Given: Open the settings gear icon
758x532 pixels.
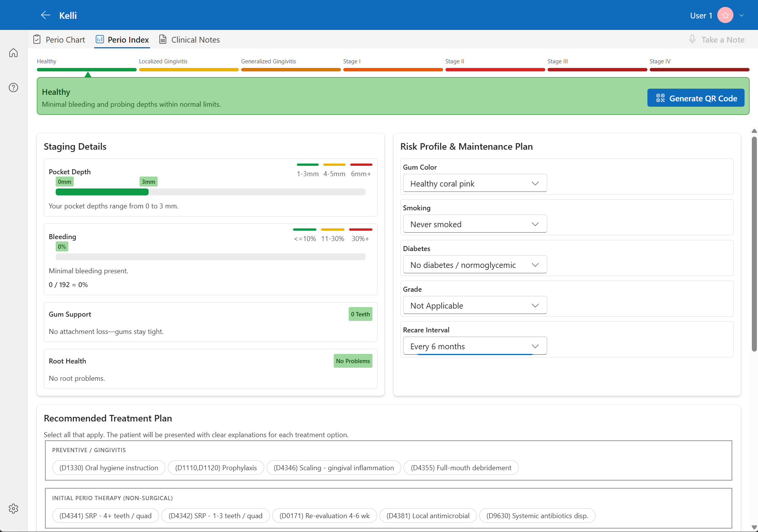Looking at the screenshot, I should (x=13, y=509).
